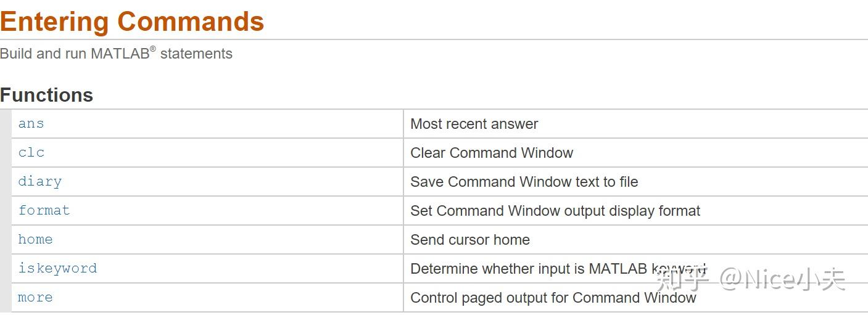Click the "Clear Command Window" description text

tap(492, 153)
